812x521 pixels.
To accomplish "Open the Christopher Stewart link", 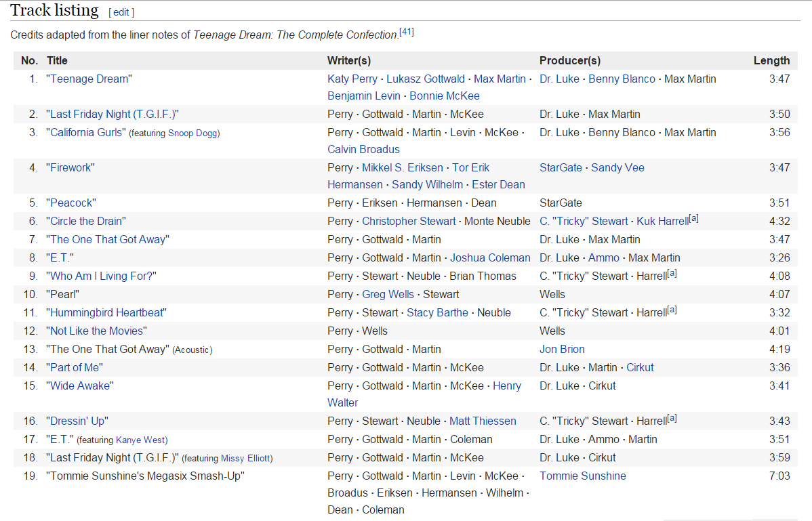I will click(409, 221).
